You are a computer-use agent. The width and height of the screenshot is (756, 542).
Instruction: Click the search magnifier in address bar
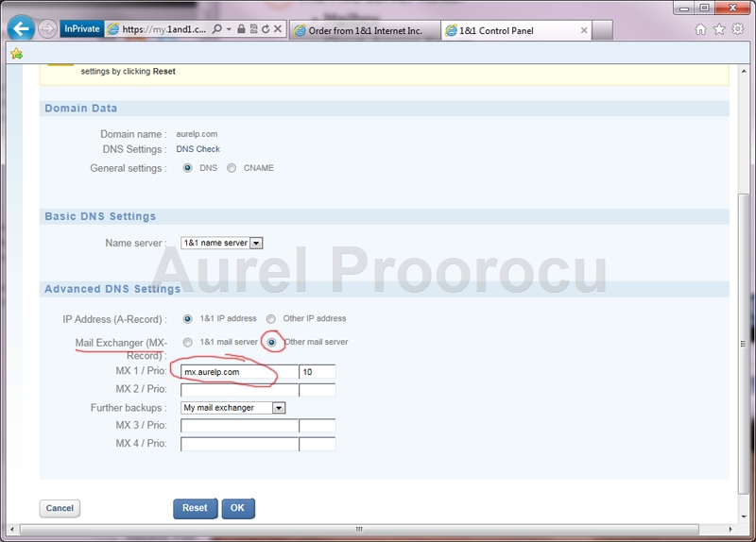point(217,29)
